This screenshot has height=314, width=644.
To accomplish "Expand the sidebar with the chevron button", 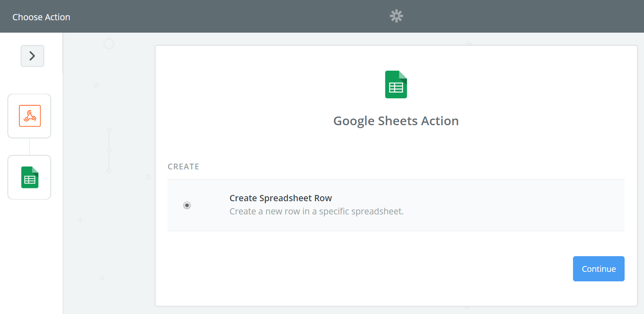I will click(32, 56).
